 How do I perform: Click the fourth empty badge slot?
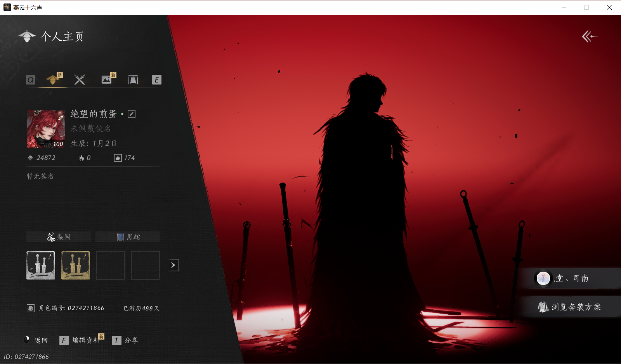tap(146, 266)
